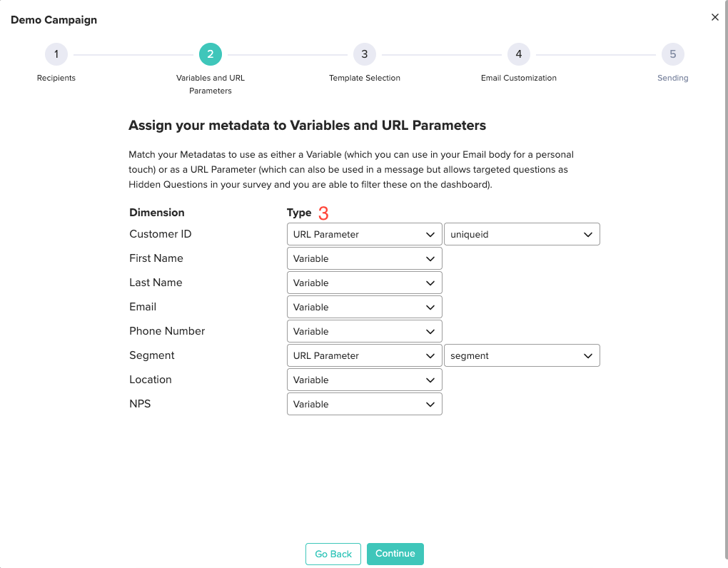Open the Phone Number type dropdown
Screen dimensions: 728x568
[364, 330]
